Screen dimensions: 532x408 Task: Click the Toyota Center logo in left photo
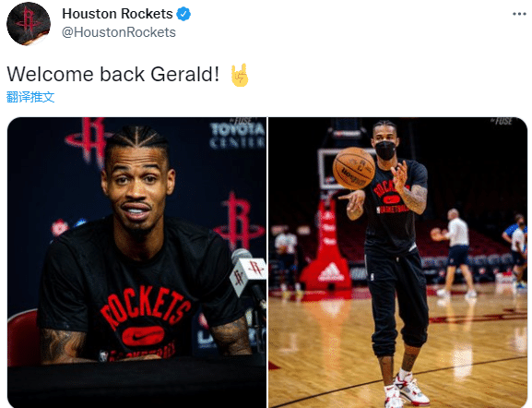[237, 134]
